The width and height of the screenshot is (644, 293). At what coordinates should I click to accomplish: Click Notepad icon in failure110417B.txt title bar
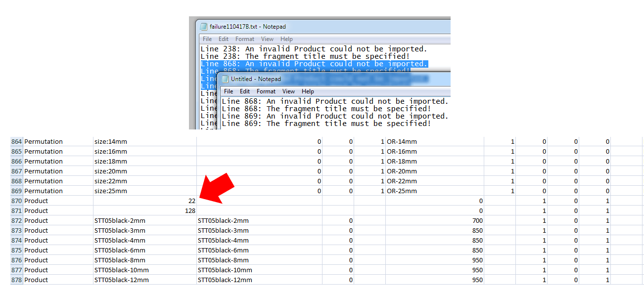(x=204, y=27)
